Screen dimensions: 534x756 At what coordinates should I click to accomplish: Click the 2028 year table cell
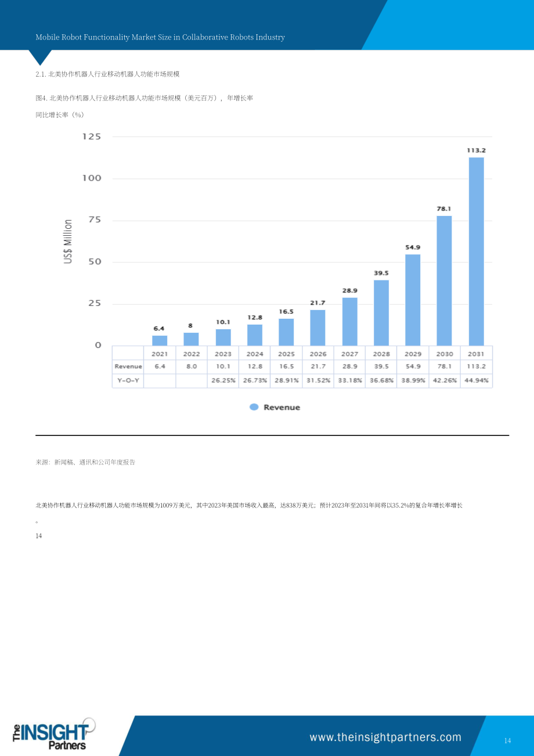[x=381, y=354]
